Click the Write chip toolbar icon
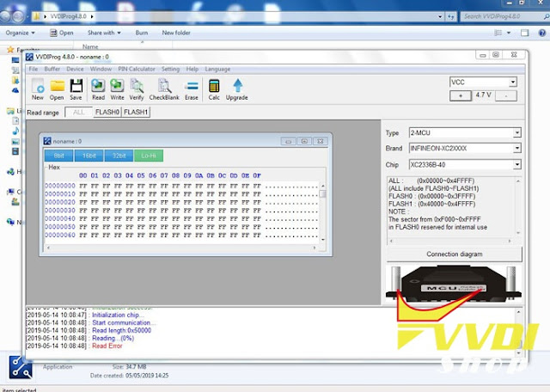This screenshot has height=392, width=550. [117, 89]
